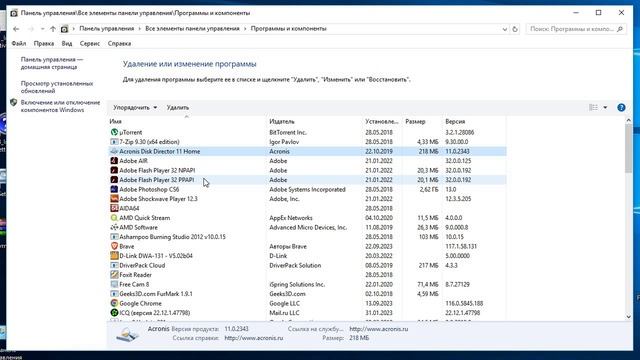
Task: Click the scrollbar up arrow of the list
Action: tap(628, 120)
